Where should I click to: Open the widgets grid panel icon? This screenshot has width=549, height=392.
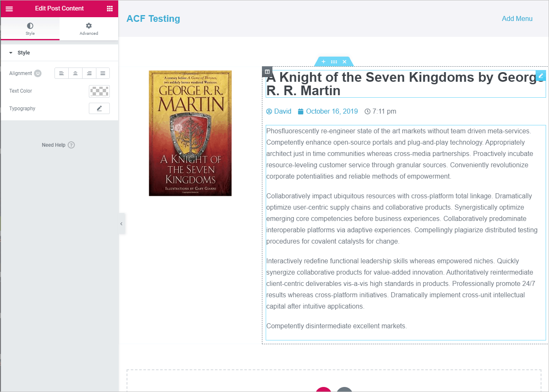[x=110, y=8]
